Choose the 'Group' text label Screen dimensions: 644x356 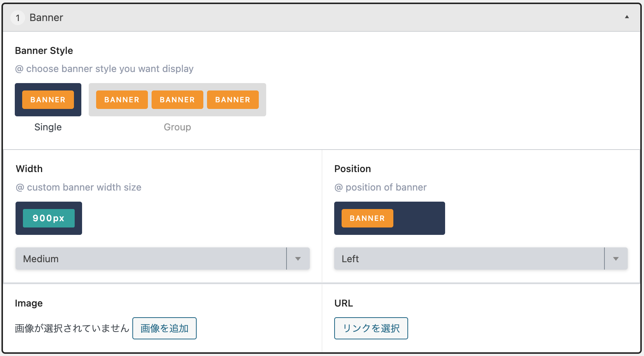(177, 127)
